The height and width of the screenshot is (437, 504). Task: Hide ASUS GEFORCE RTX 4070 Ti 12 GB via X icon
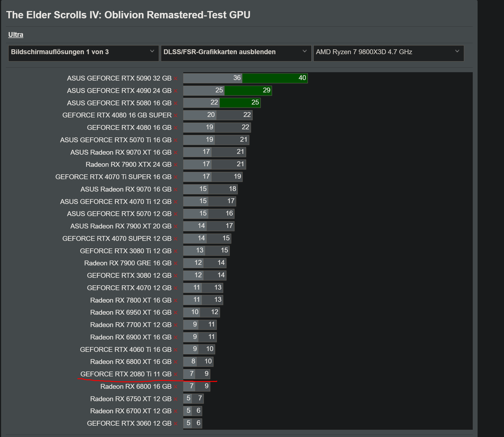176,202
